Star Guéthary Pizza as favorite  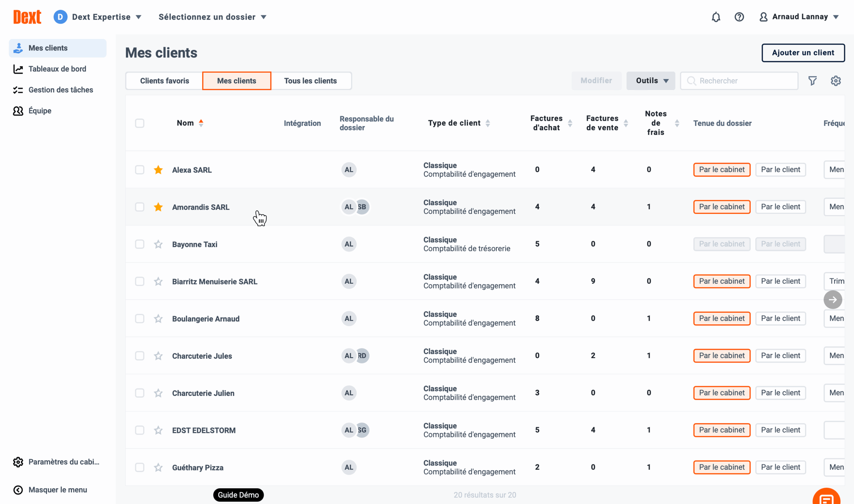158,467
